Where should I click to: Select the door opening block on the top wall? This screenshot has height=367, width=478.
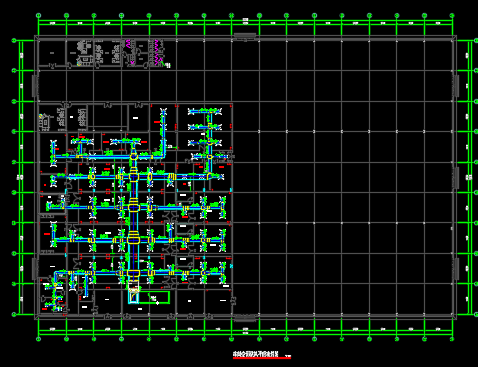245,36
